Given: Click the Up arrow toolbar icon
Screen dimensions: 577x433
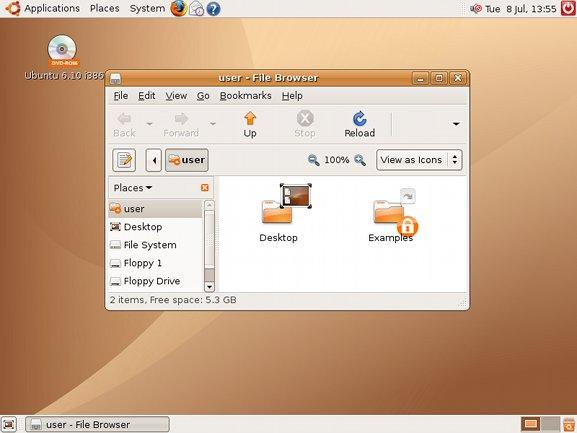Looking at the screenshot, I should pyautogui.click(x=250, y=119).
